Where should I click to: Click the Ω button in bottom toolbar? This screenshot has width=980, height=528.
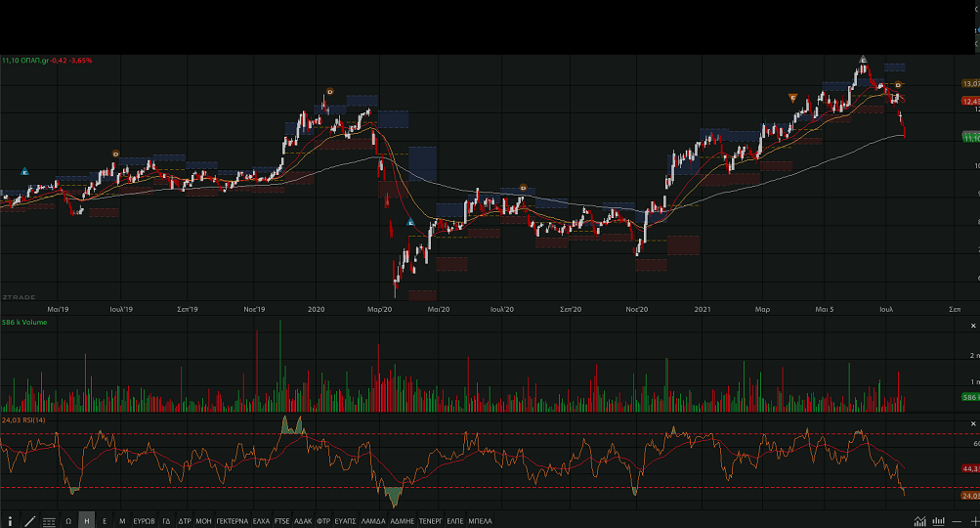pos(68,521)
